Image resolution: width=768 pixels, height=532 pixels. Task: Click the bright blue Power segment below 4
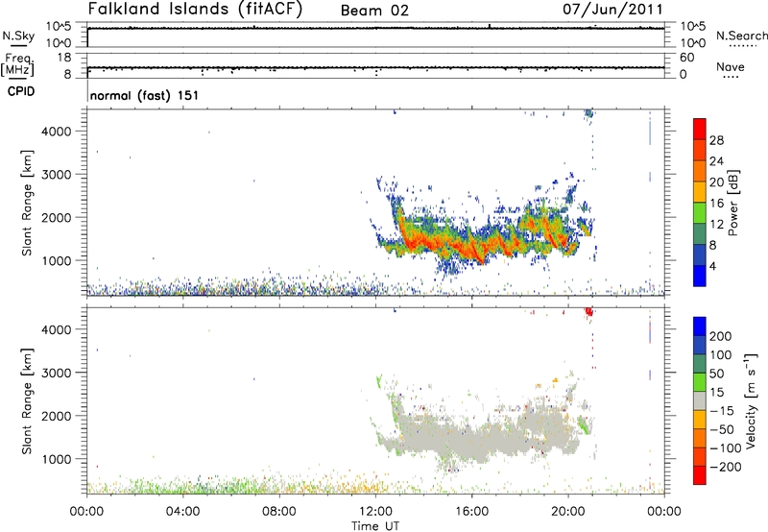(700, 276)
